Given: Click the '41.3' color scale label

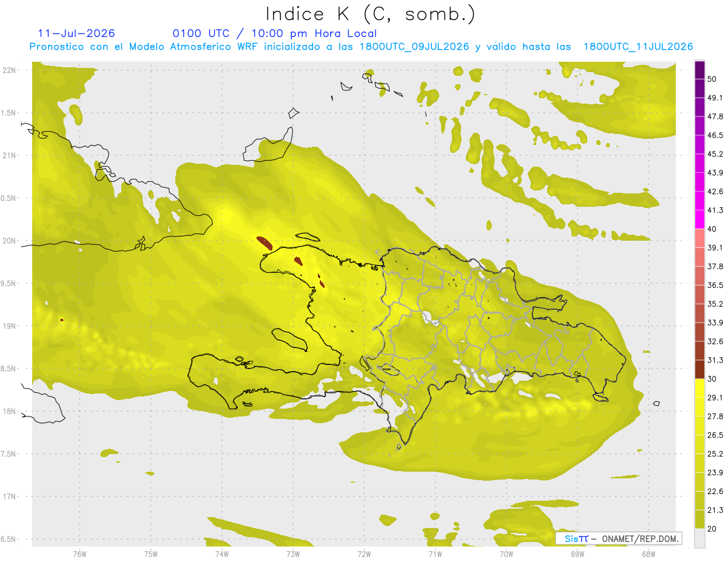Looking at the screenshot, I should (x=715, y=210).
